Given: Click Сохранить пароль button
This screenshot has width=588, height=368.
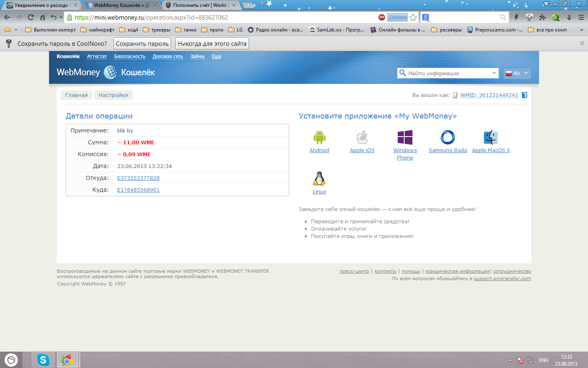Looking at the screenshot, I should (x=142, y=44).
